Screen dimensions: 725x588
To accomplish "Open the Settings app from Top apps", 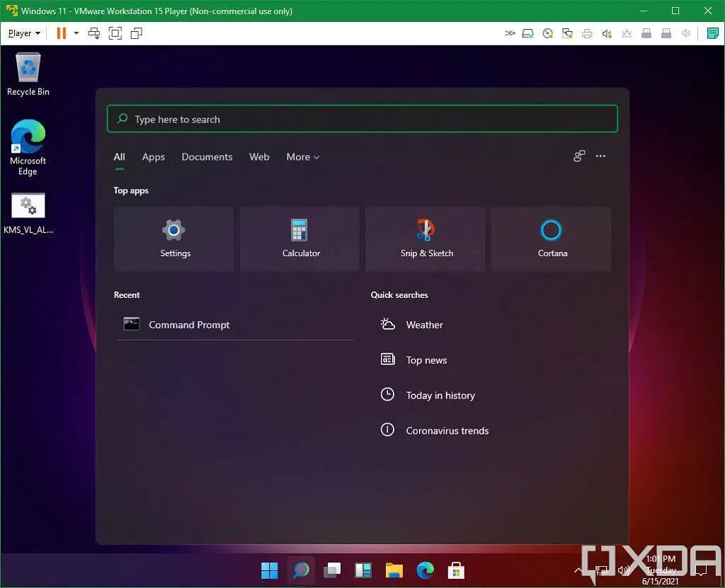I will pos(173,238).
